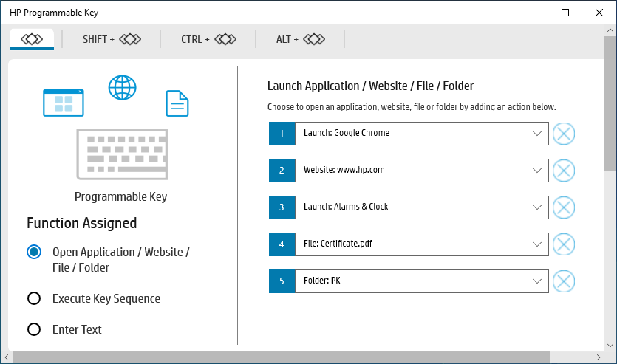Select Open Application / Website / File / Folder option
617x364 pixels.
pos(34,252)
